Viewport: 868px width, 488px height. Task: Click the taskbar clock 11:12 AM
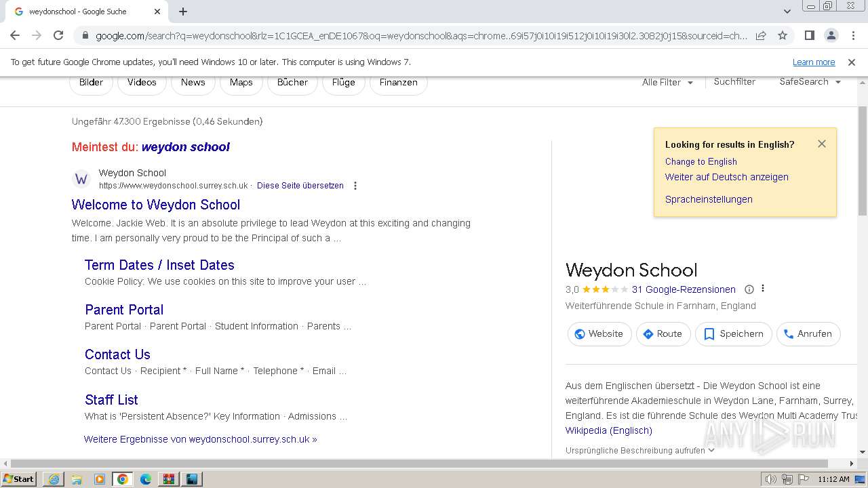(x=833, y=479)
